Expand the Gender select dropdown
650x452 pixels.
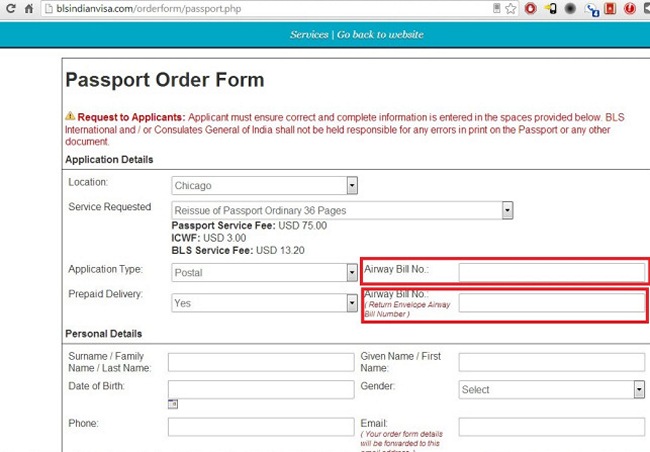point(551,389)
